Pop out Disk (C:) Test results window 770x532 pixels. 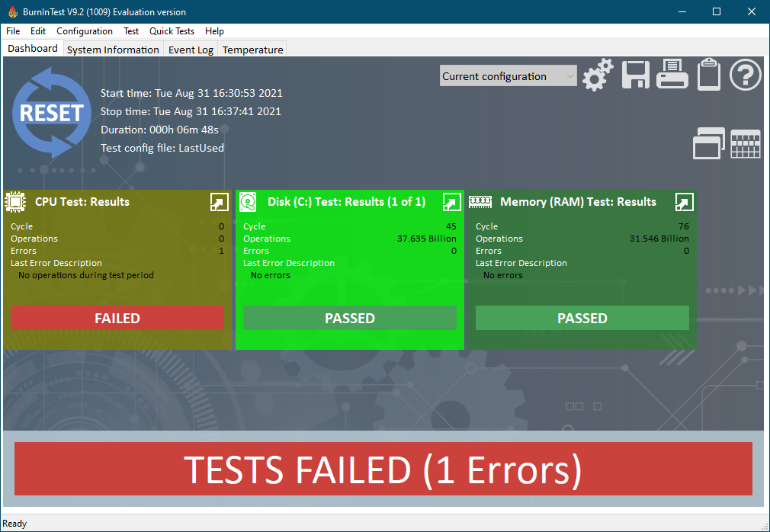point(451,202)
